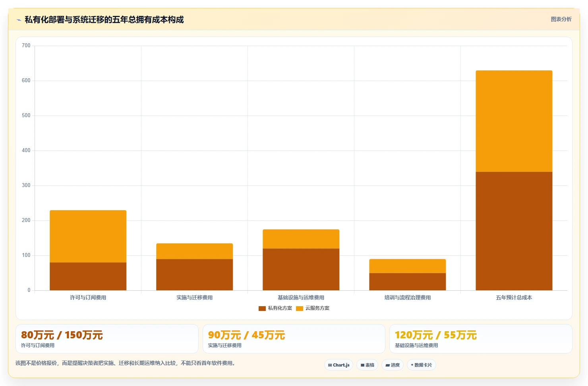Click the brown segment of 培训与流程治理费用 bar

point(408,282)
